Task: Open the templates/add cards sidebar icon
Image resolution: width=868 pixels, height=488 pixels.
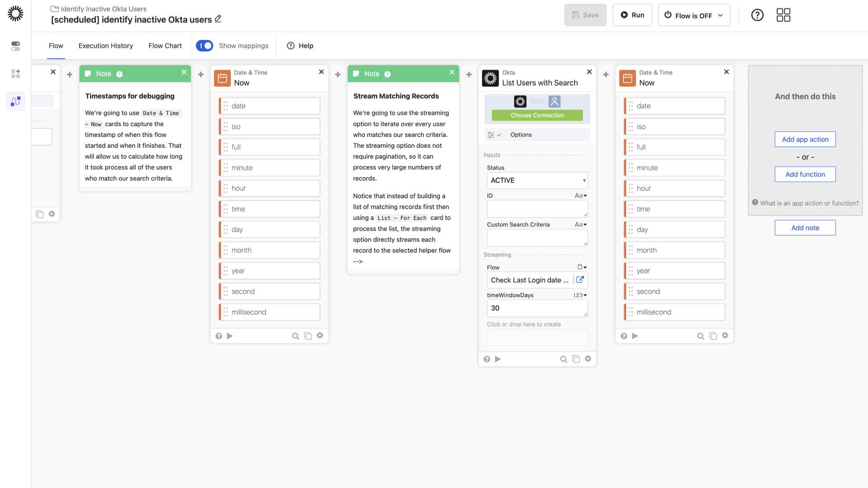Action: (x=15, y=74)
